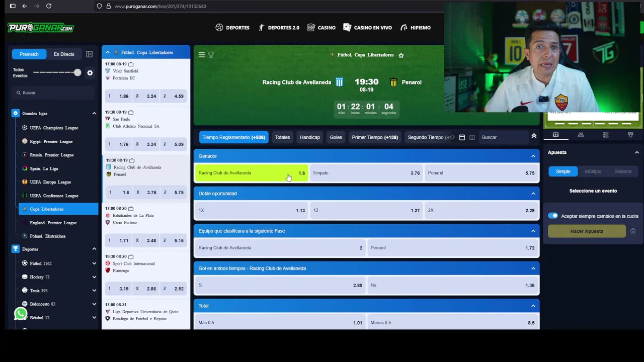Toggle Aceptar siempre cambios en la cuota
The height and width of the screenshot is (362, 644).
click(x=553, y=216)
